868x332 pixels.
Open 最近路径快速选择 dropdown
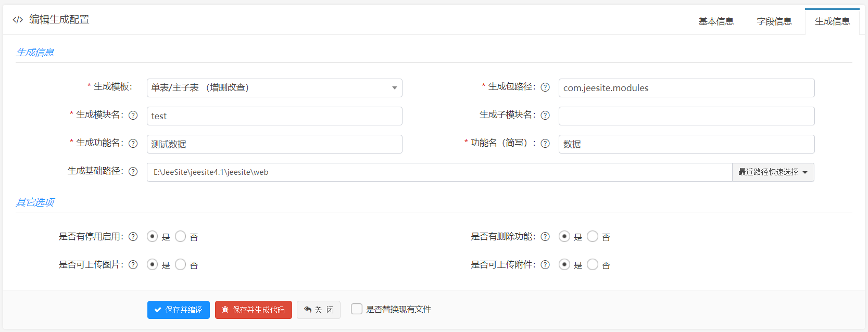[x=773, y=172]
